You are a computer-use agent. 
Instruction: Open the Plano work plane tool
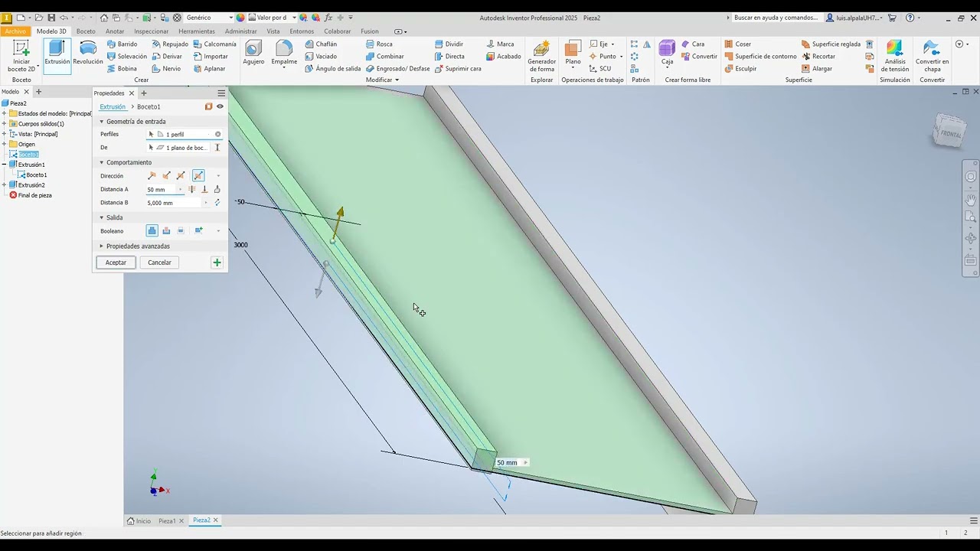tap(573, 54)
